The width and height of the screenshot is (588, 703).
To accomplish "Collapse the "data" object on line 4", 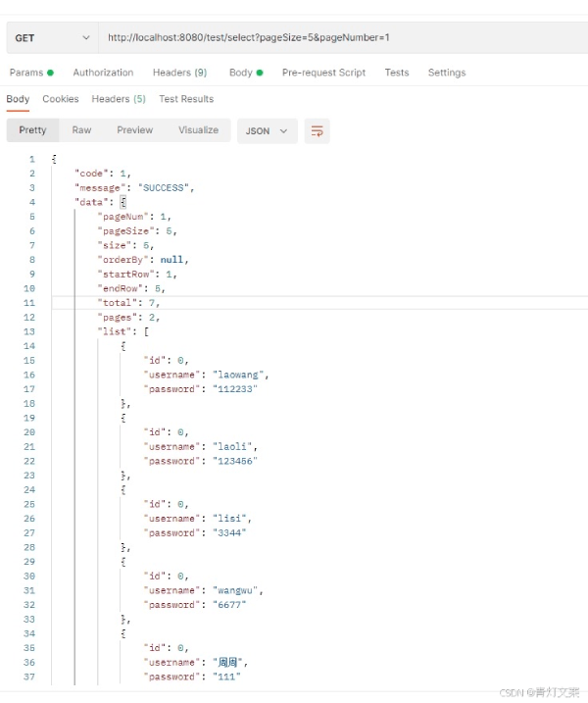I will pos(122,202).
